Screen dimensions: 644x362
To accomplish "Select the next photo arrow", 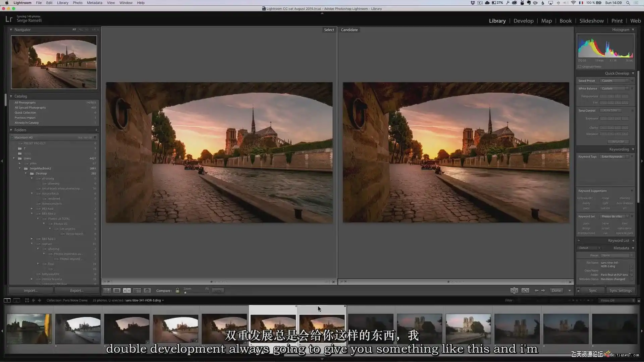I will pyautogui.click(x=543, y=291).
